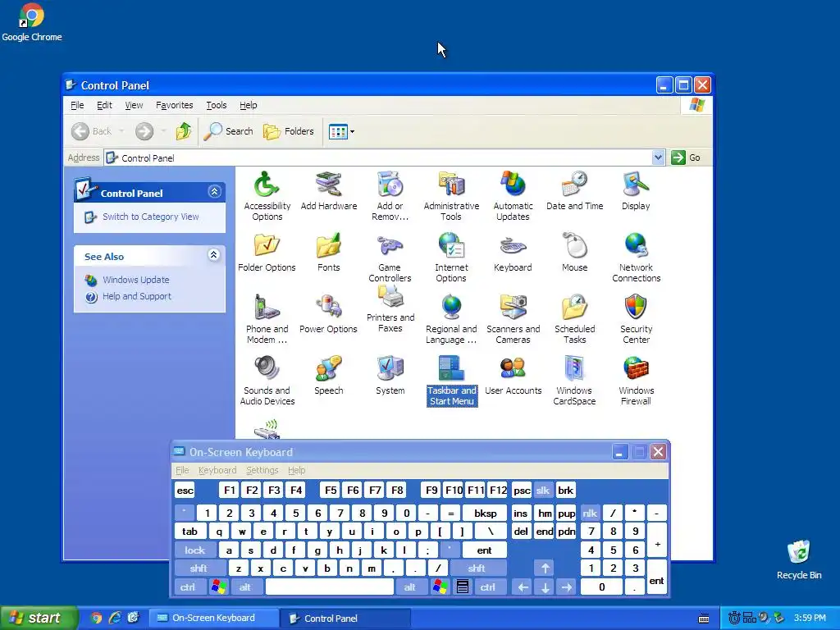Click the space bar on On-Screen Keyboard
The image size is (840, 630).
click(x=330, y=587)
